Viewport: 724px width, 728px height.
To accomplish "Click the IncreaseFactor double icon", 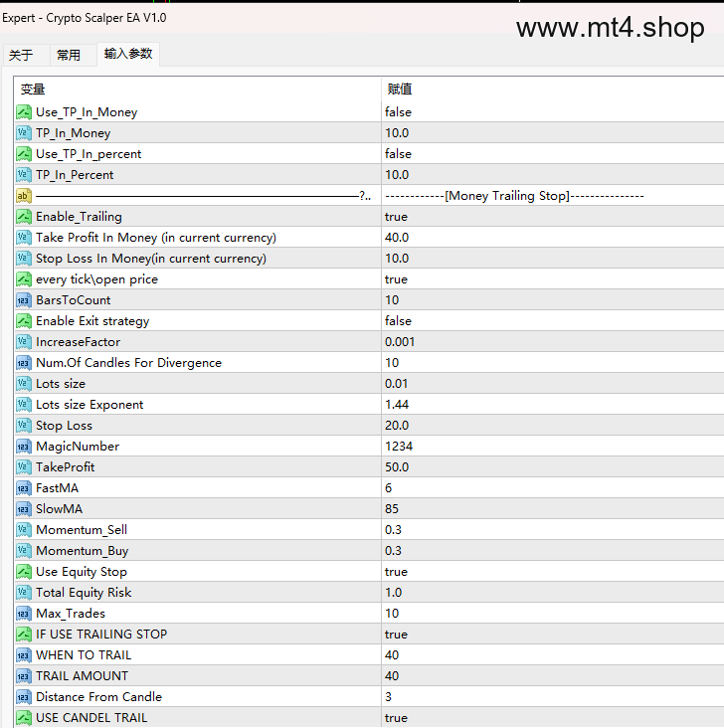I will click(x=24, y=342).
